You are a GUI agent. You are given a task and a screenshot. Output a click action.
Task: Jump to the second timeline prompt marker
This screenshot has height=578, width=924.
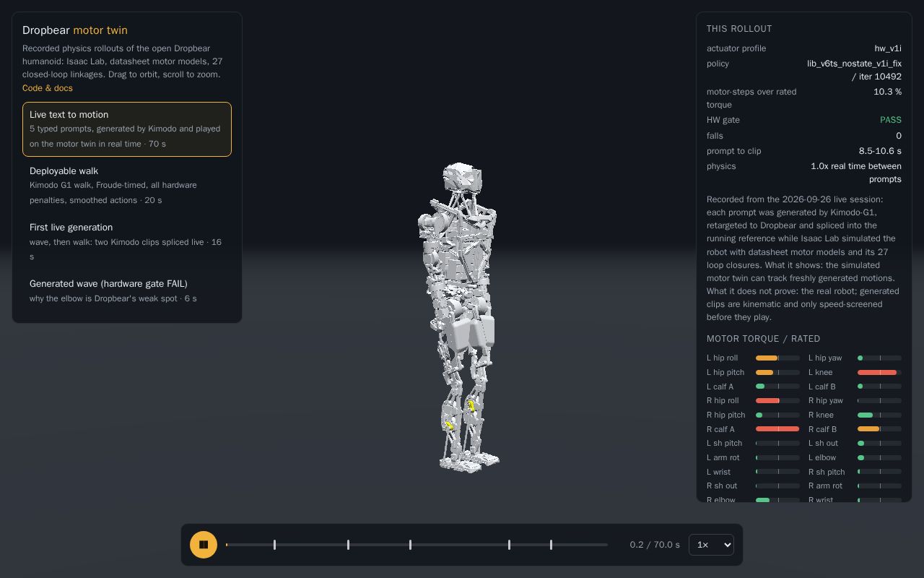click(x=348, y=545)
